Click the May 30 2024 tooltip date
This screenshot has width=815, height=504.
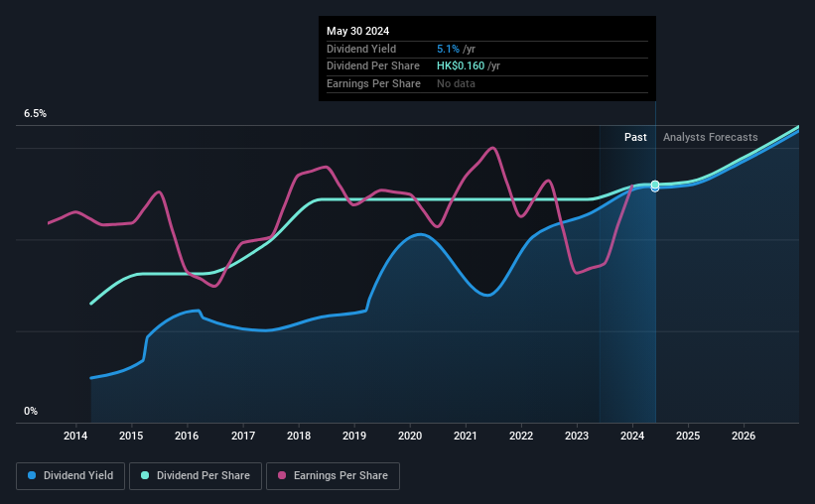tap(357, 31)
